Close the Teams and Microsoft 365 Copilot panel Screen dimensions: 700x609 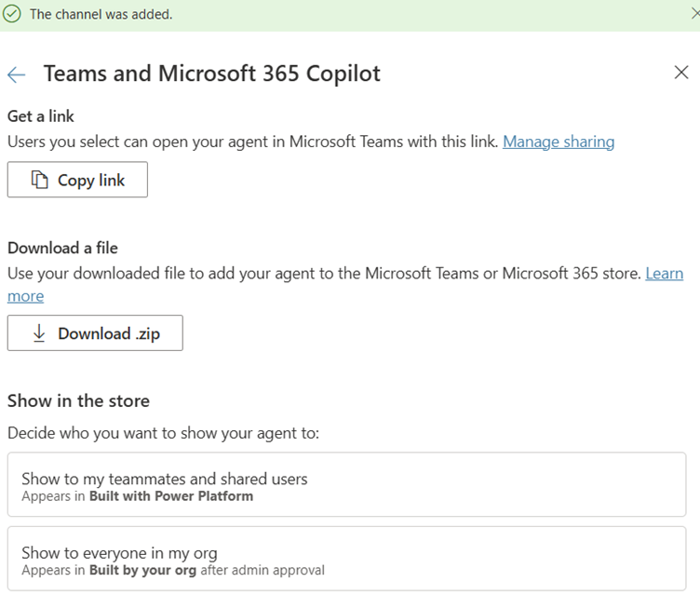(681, 73)
